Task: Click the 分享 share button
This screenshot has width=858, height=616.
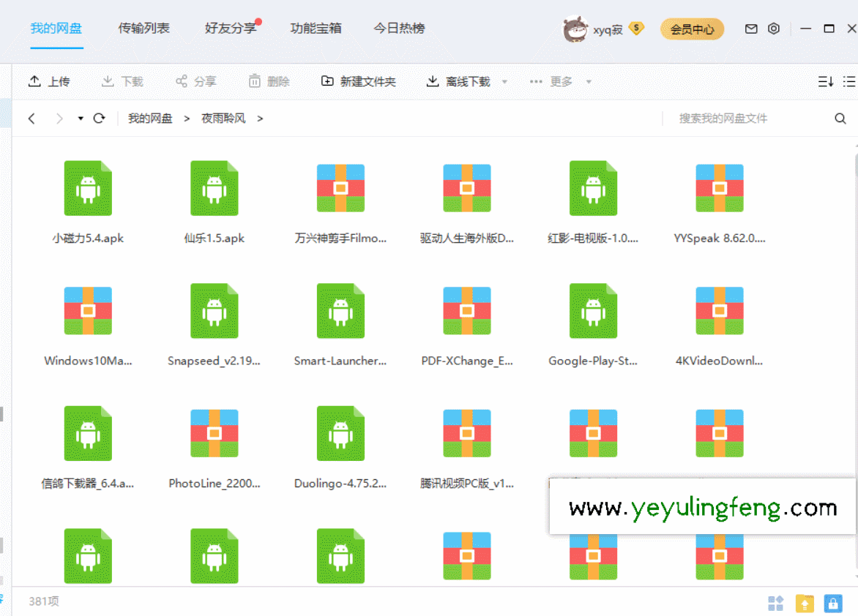Action: click(x=196, y=81)
